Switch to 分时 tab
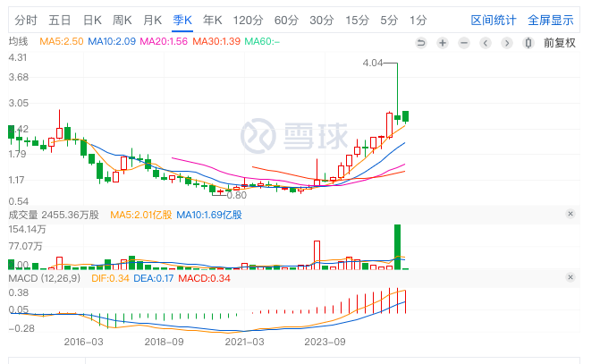 coord(26,20)
